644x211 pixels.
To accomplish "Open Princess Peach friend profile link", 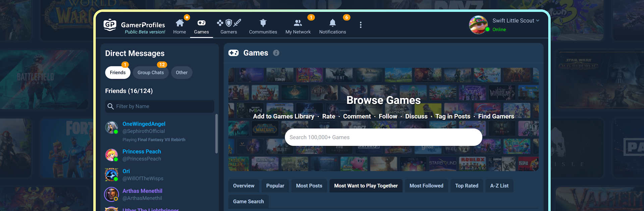I will tap(142, 152).
